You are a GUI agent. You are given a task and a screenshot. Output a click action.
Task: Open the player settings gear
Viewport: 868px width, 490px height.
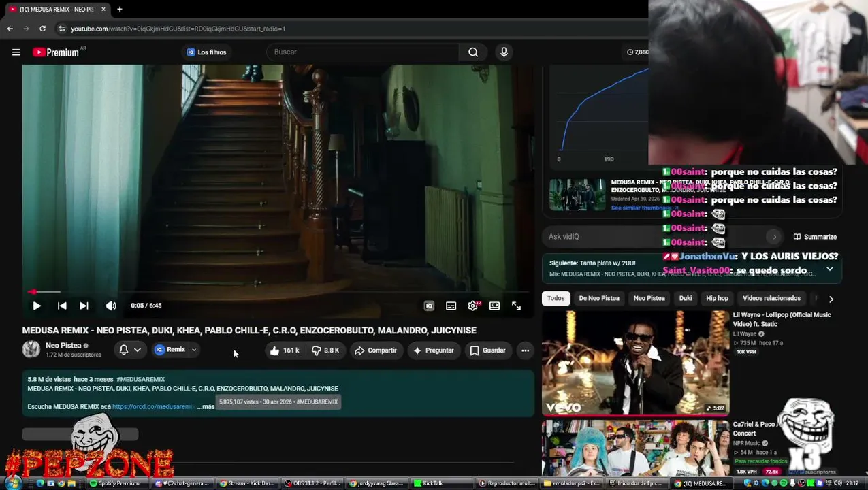[473, 306]
